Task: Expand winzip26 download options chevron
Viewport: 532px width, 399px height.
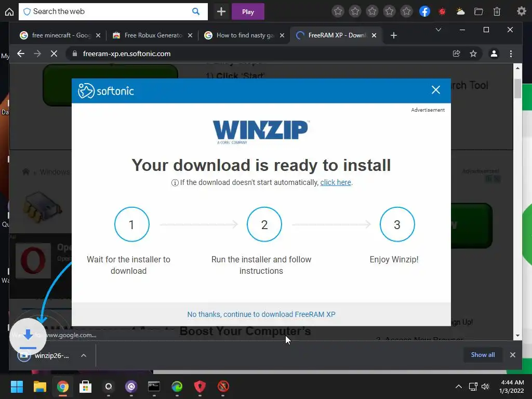Action: pos(84,355)
